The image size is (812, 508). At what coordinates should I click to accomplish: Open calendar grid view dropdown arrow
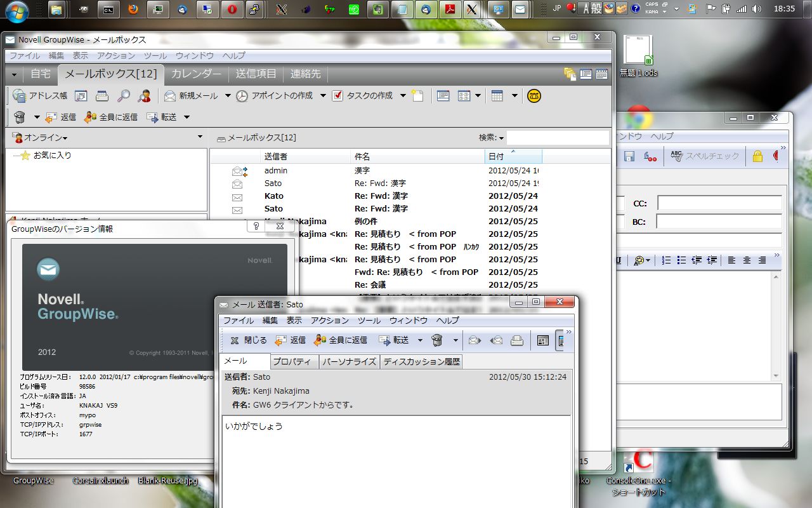click(514, 96)
